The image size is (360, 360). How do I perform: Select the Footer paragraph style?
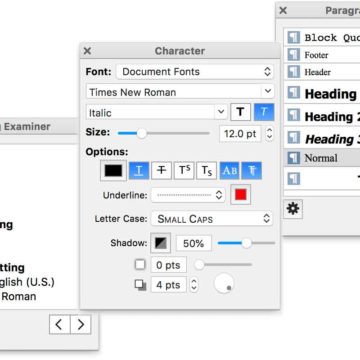(x=322, y=55)
